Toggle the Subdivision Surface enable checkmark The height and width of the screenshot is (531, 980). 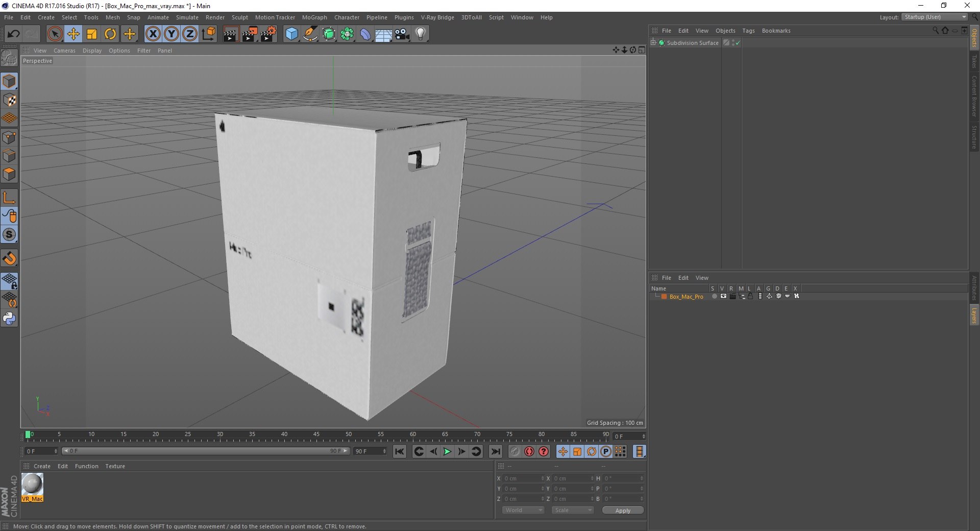click(x=738, y=43)
